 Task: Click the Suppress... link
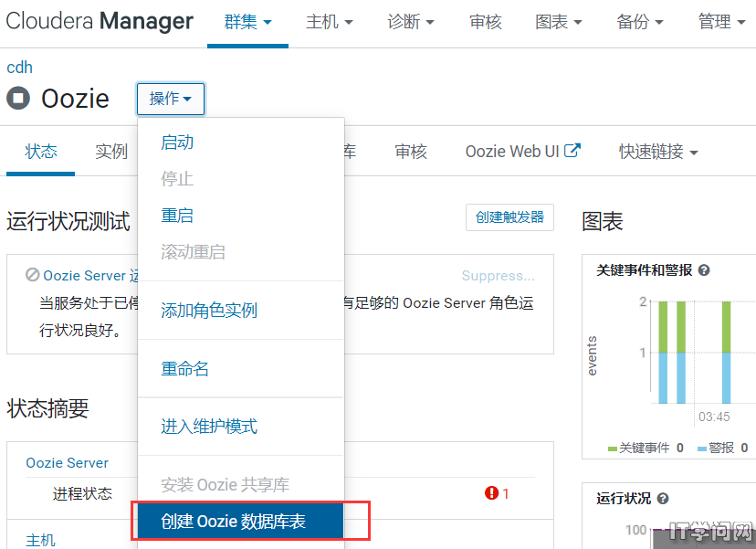(498, 276)
